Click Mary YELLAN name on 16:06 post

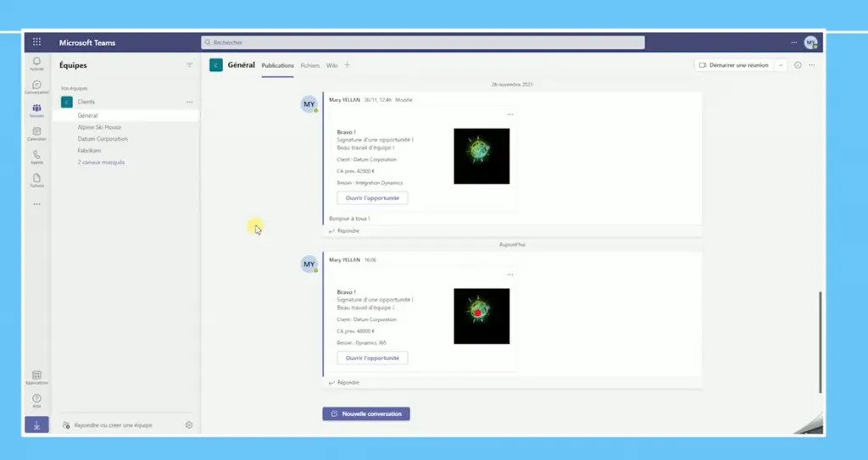pyautogui.click(x=344, y=259)
